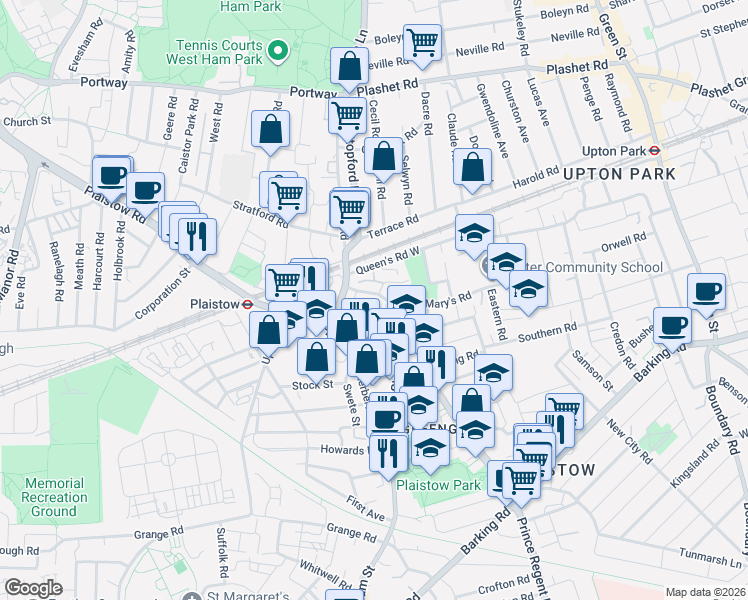Image resolution: width=748 pixels, height=600 pixels.
Task: Select the shopping bag marker at Plashet Rd and Portway
Action: [x=349, y=69]
